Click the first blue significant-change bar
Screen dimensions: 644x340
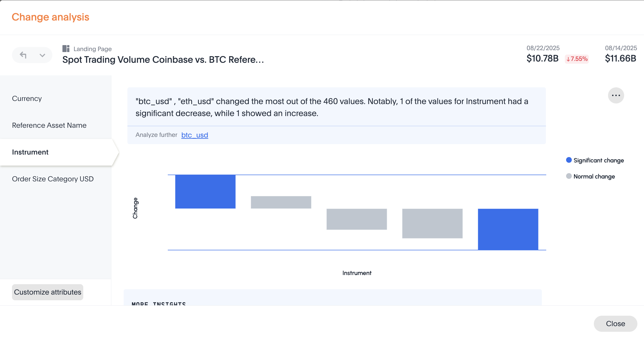pos(205,191)
